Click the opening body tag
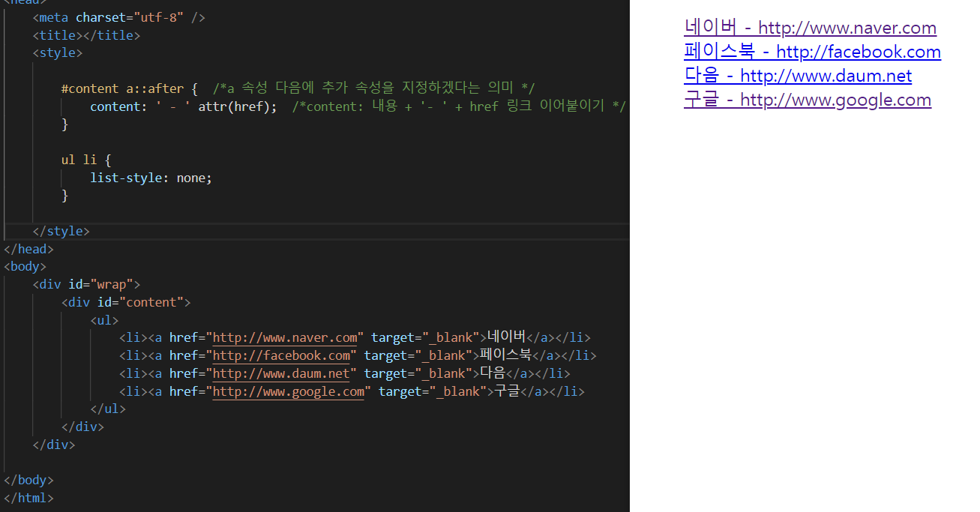980x512 pixels. coord(25,266)
